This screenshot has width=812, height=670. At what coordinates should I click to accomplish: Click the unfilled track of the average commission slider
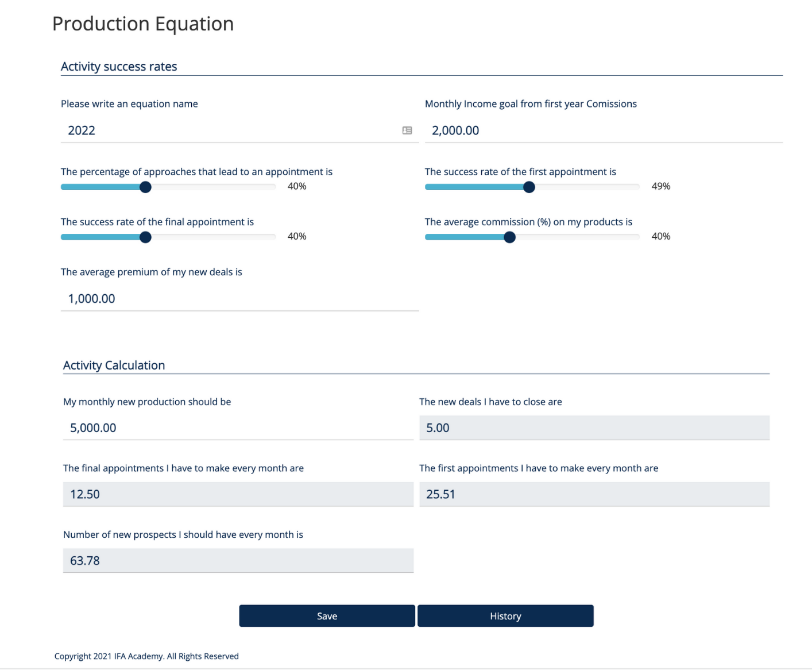[x=574, y=237]
